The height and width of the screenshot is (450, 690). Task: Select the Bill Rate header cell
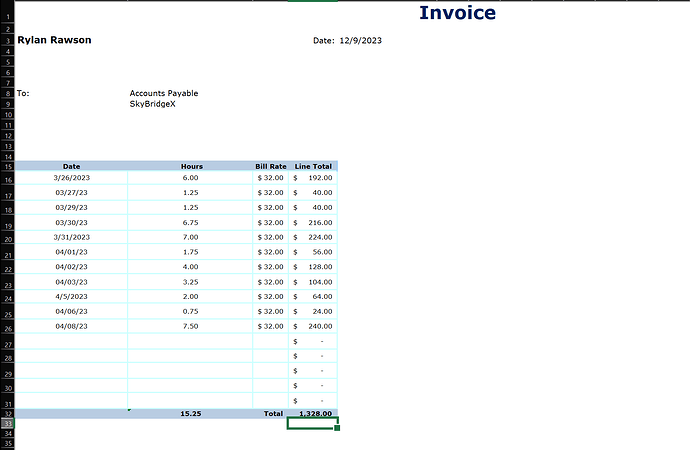(x=271, y=166)
